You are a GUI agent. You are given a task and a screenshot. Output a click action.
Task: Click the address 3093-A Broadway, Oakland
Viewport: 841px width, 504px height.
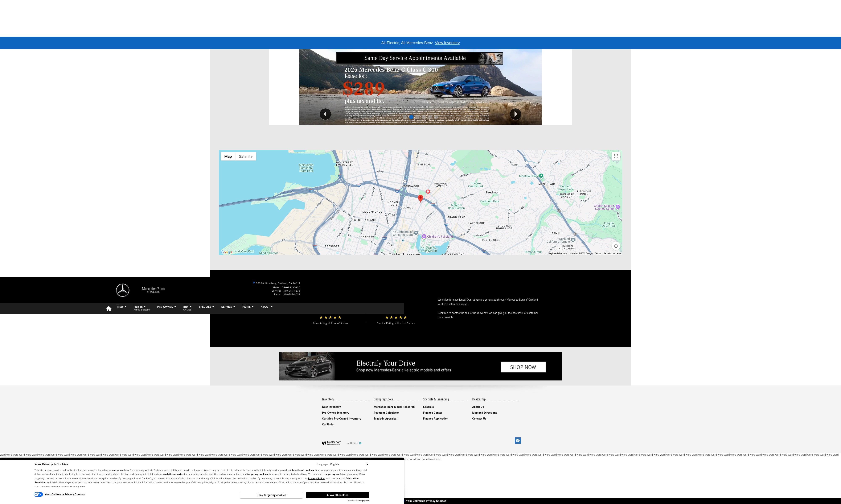click(278, 283)
